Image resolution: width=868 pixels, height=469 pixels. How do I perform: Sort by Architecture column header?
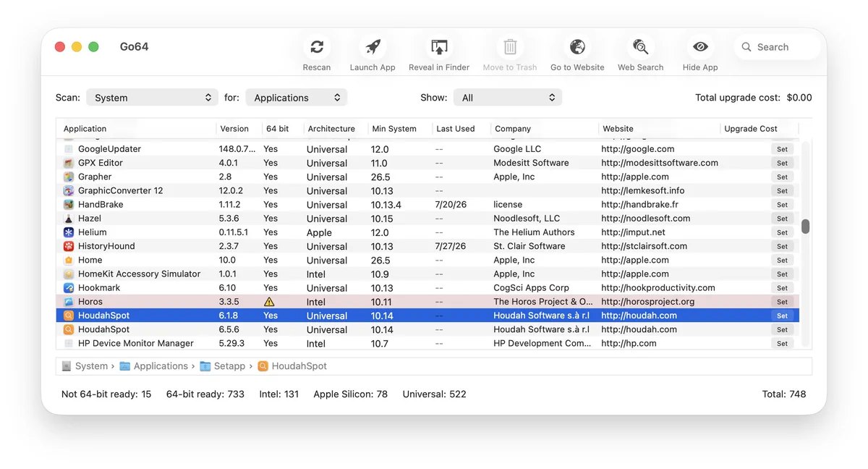[336, 129]
